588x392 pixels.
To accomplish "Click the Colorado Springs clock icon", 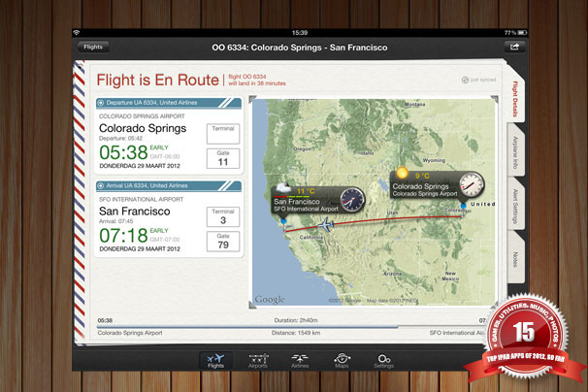I will tap(472, 184).
